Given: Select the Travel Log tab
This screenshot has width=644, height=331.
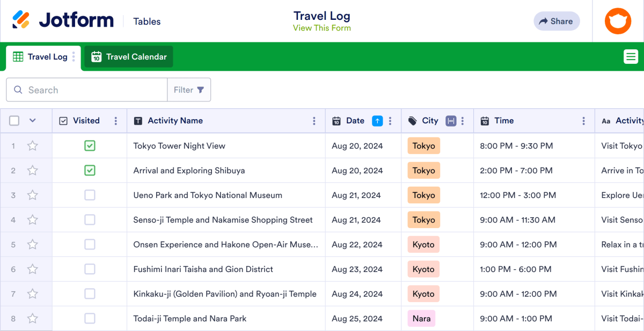Looking at the screenshot, I should pos(47,56).
